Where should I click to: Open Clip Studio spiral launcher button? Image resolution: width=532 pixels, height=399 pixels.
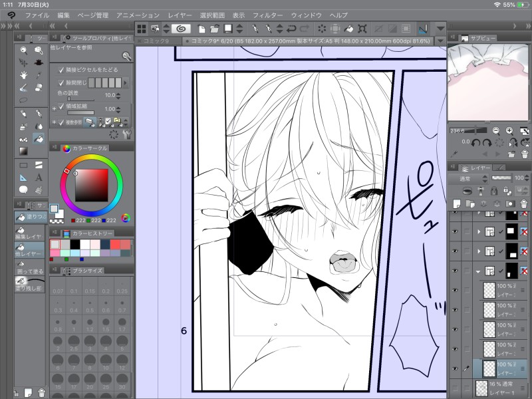180,29
